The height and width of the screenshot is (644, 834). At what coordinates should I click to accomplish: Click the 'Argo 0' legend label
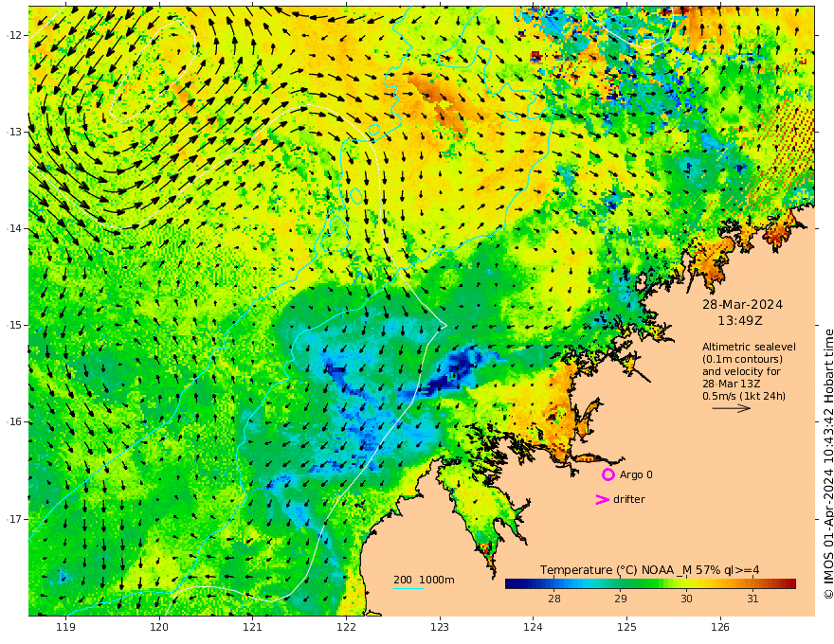click(x=636, y=475)
